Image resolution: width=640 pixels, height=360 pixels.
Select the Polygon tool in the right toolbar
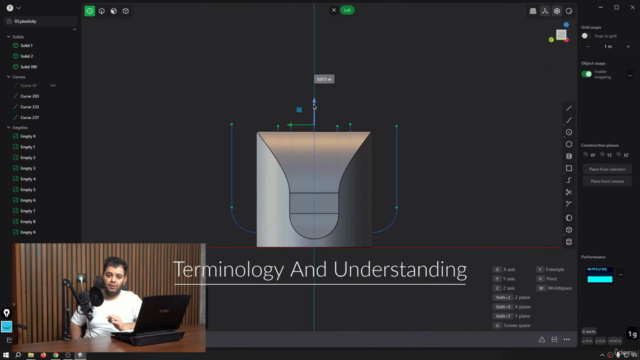click(569, 144)
